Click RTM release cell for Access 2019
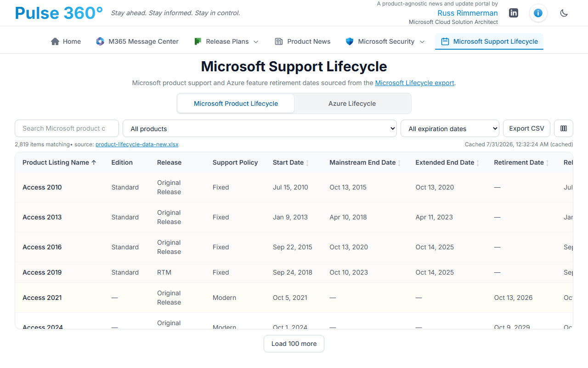The image size is (588, 368). [x=164, y=272]
